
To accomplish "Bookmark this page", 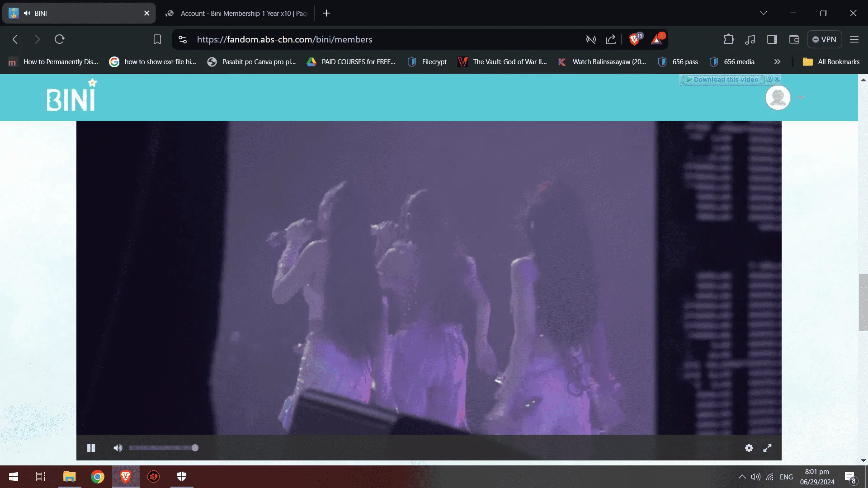I will click(157, 39).
